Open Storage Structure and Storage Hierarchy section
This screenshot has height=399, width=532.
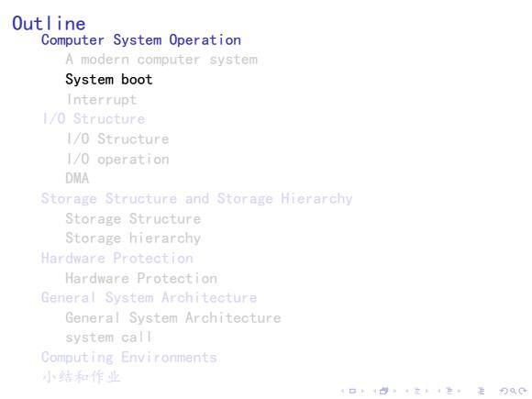click(x=197, y=198)
